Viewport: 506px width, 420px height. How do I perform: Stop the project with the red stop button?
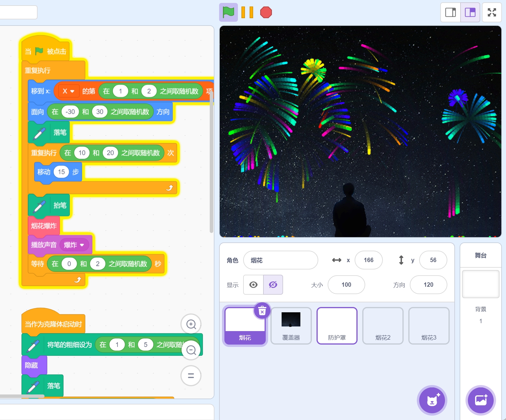(x=266, y=12)
